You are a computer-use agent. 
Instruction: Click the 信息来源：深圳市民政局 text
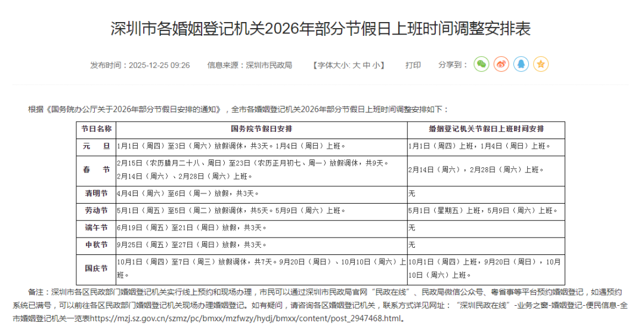point(249,65)
